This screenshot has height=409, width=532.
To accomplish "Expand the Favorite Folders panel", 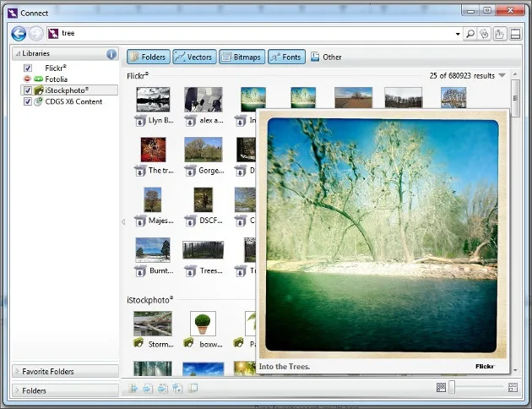I will (x=66, y=371).
